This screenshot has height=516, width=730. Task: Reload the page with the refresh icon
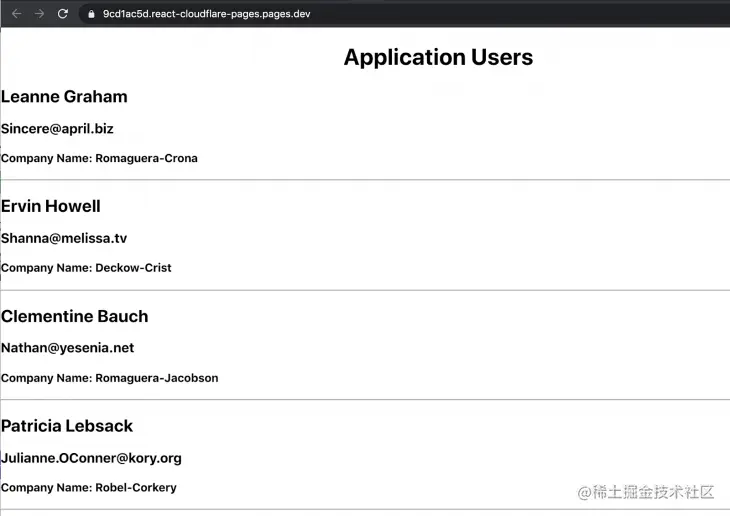(62, 14)
